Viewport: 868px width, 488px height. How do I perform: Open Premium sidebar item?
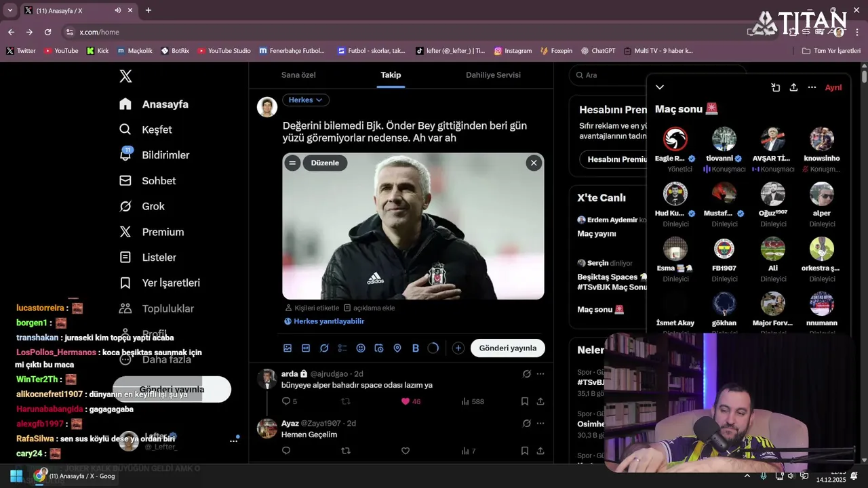pyautogui.click(x=151, y=232)
